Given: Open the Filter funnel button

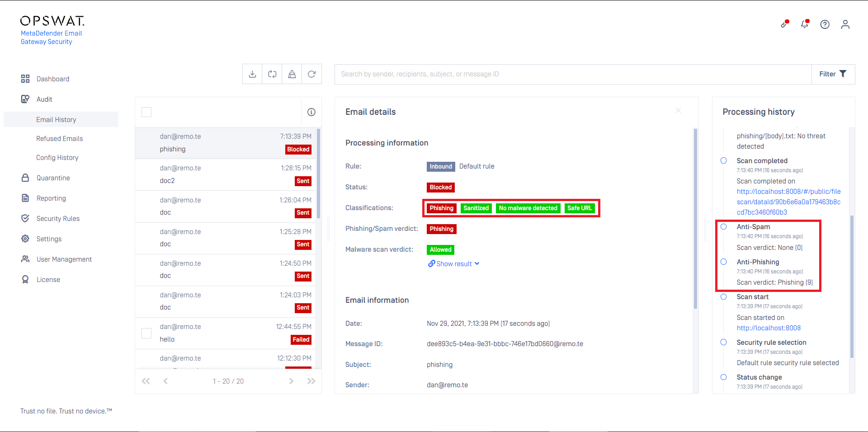Looking at the screenshot, I should (x=833, y=74).
